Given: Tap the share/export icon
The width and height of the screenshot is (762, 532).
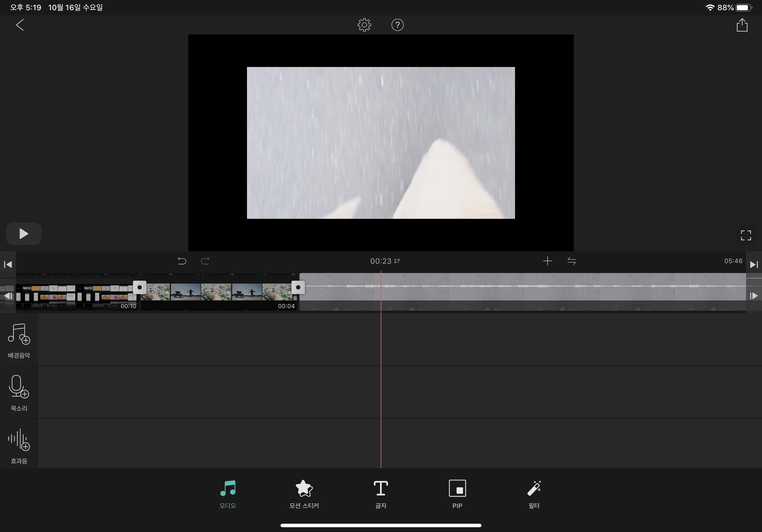Looking at the screenshot, I should 742,25.
